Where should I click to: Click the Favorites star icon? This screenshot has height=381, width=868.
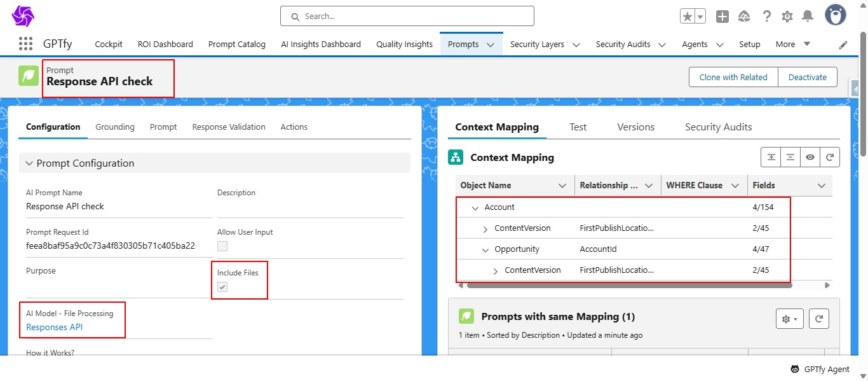pyautogui.click(x=688, y=17)
